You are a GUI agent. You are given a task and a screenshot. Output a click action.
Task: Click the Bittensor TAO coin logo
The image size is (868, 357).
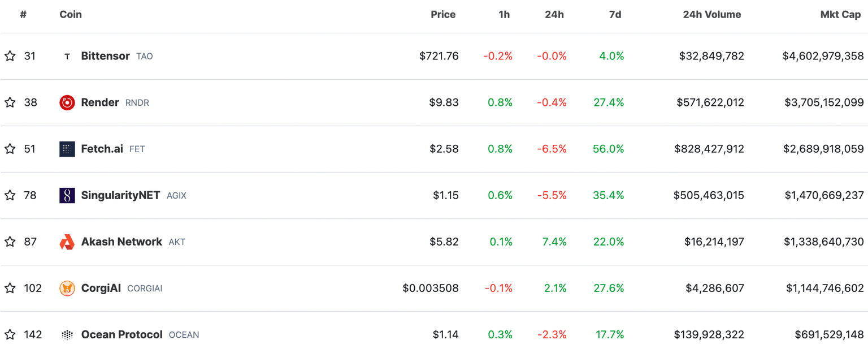point(67,55)
